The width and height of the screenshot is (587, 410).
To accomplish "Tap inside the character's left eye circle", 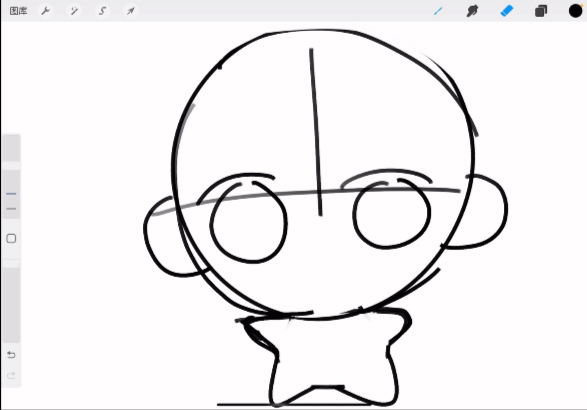I will click(249, 223).
